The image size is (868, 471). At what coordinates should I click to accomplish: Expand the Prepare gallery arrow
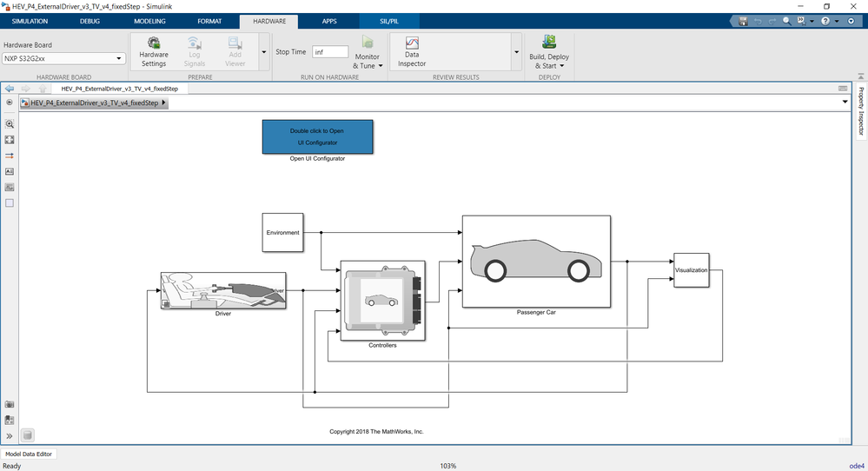[263, 52]
